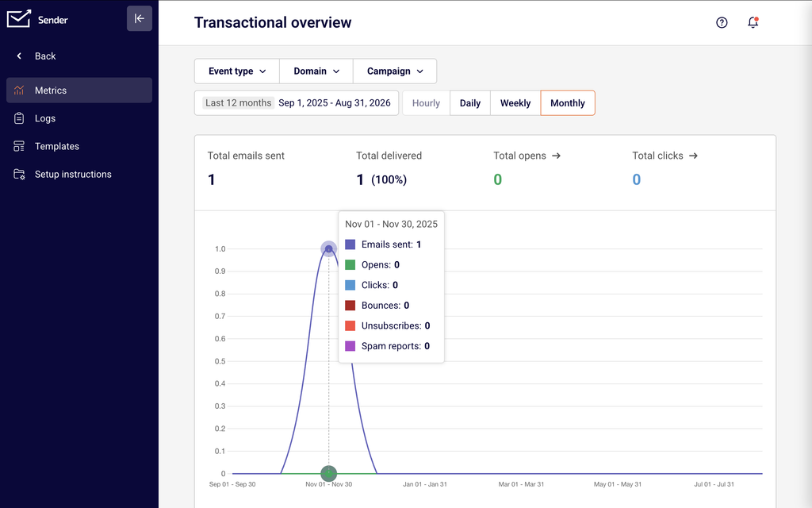Click the 0.5 y-axis value

tap(220, 361)
